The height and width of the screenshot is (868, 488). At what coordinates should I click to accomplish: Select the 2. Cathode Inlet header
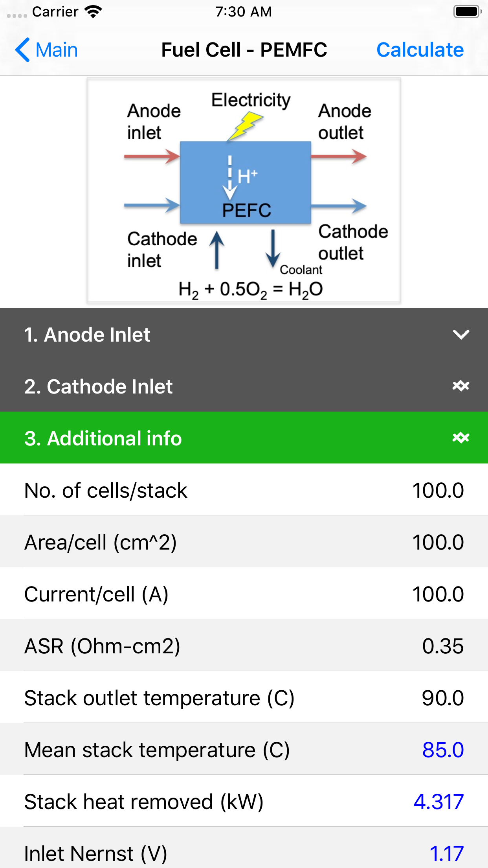(x=98, y=386)
